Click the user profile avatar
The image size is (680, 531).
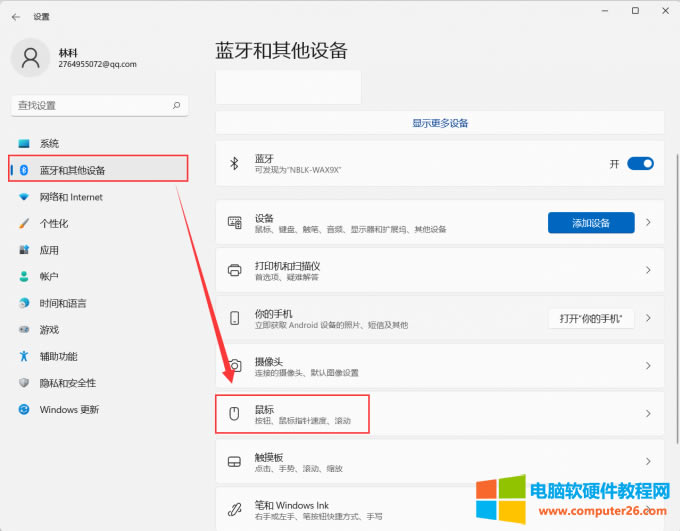click(29, 58)
